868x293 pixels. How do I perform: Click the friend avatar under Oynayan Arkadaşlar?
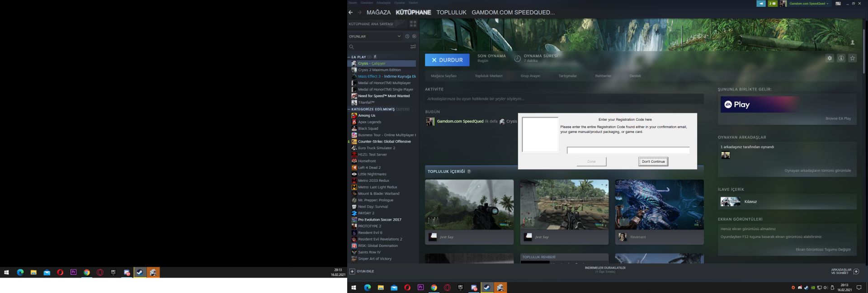tap(726, 155)
